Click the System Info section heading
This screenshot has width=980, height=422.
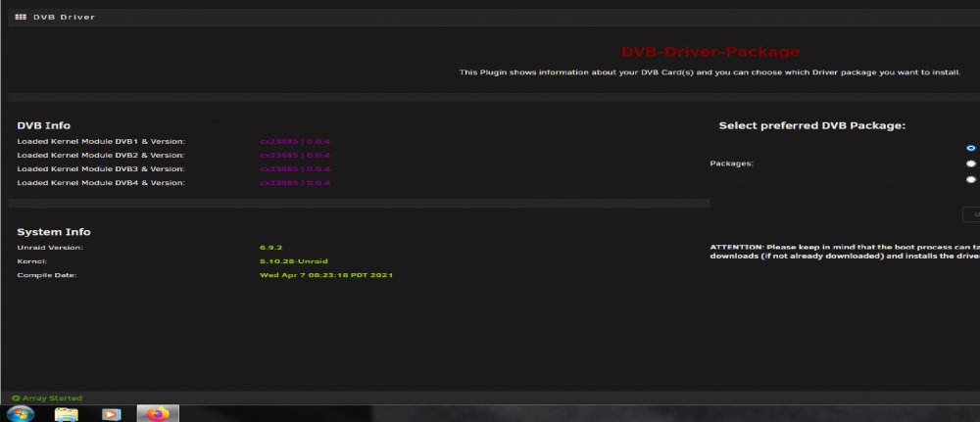click(x=54, y=232)
